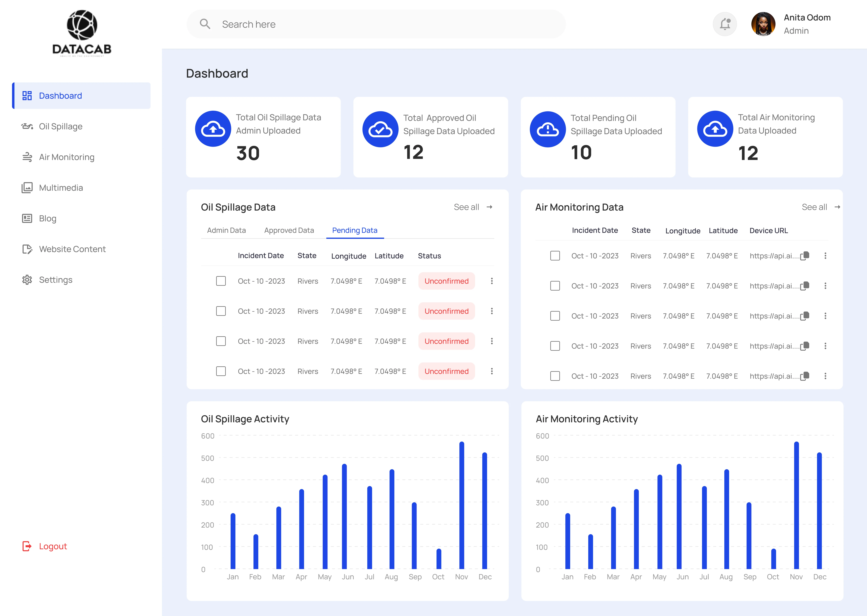Viewport: 867px width, 616px height.
Task: Click the Logout exit icon
Action: (x=27, y=546)
